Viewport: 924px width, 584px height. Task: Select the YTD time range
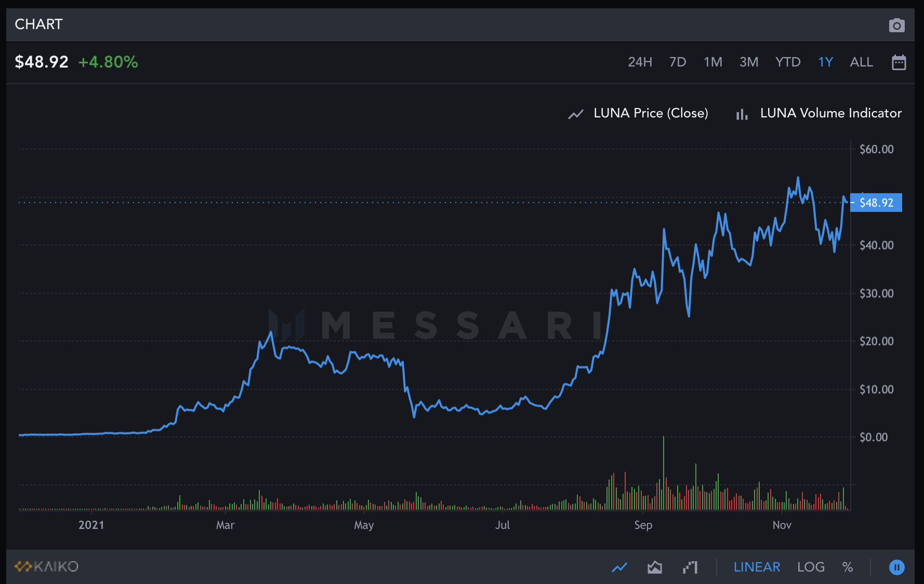(x=788, y=62)
